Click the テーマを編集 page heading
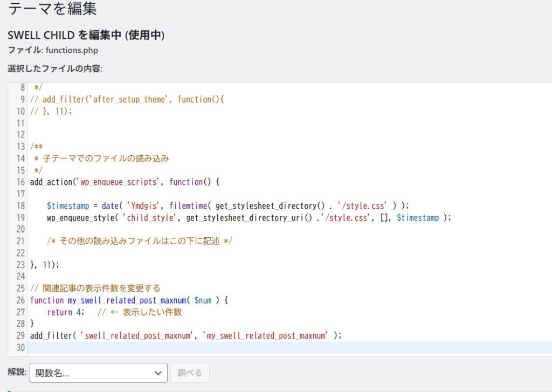Screen dimensions: 552x392 [x=52, y=9]
